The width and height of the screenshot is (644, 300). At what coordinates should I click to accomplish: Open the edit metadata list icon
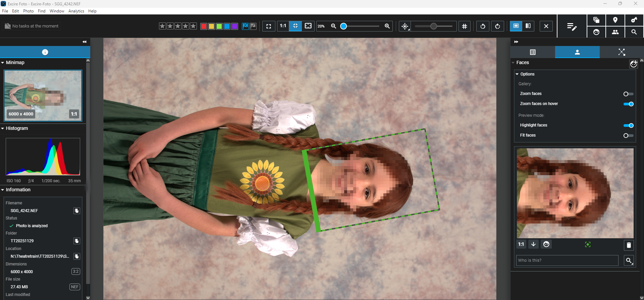tap(572, 26)
